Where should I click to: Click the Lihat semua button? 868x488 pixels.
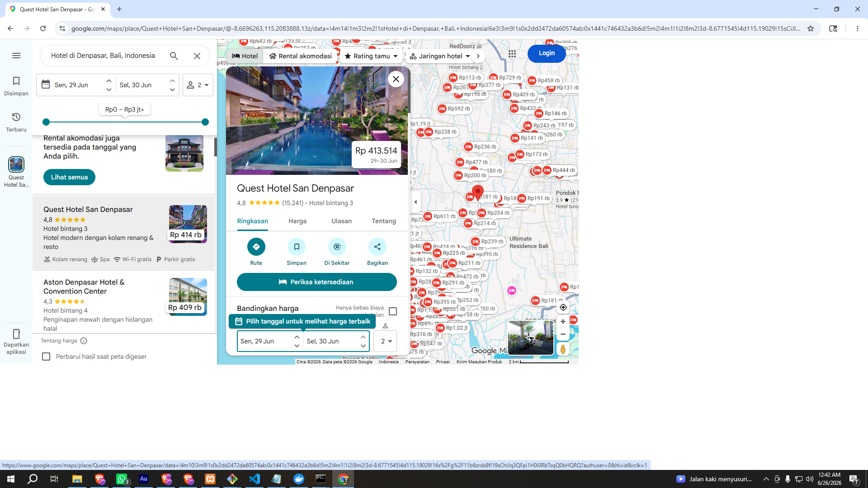pyautogui.click(x=69, y=177)
